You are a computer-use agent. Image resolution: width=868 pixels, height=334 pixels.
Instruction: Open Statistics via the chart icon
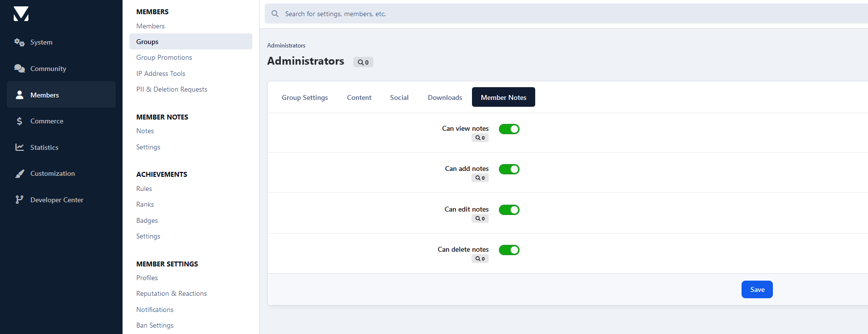(19, 147)
